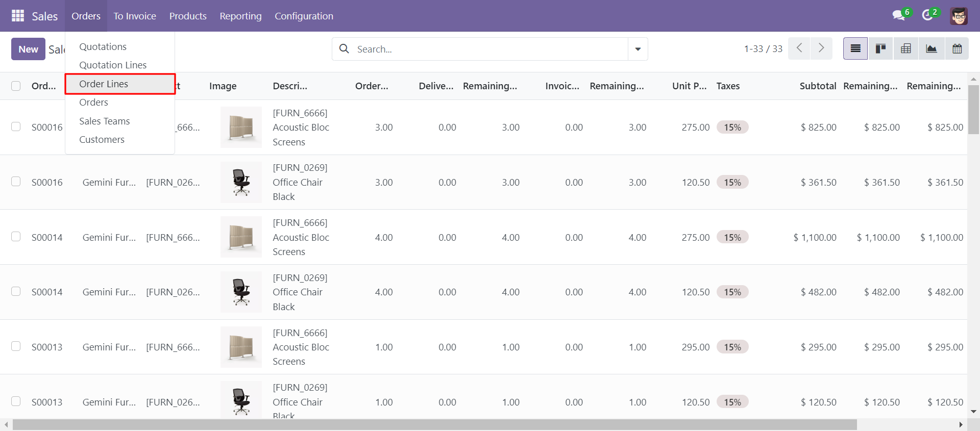Switch to the Calendar view
Screen dimensions: 980x431
pyautogui.click(x=957, y=49)
